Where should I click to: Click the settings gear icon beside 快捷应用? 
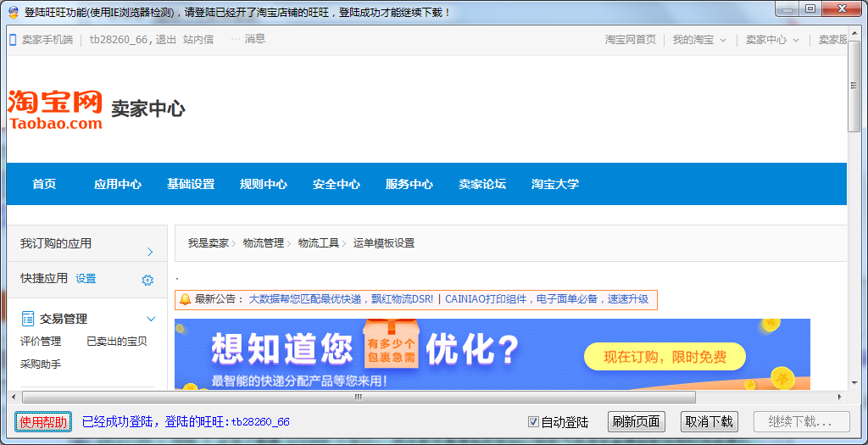(x=147, y=280)
